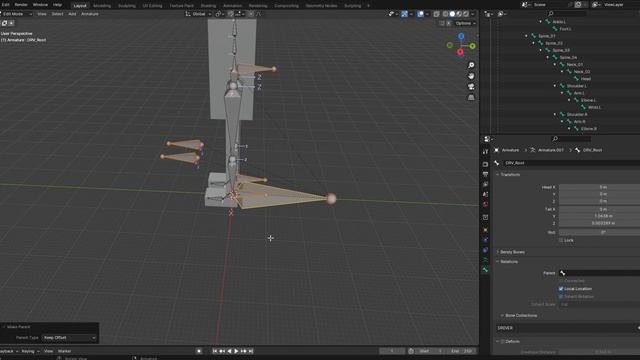Toggle viewport gizmos button
Screen dimensions: 640x360
[404, 14]
